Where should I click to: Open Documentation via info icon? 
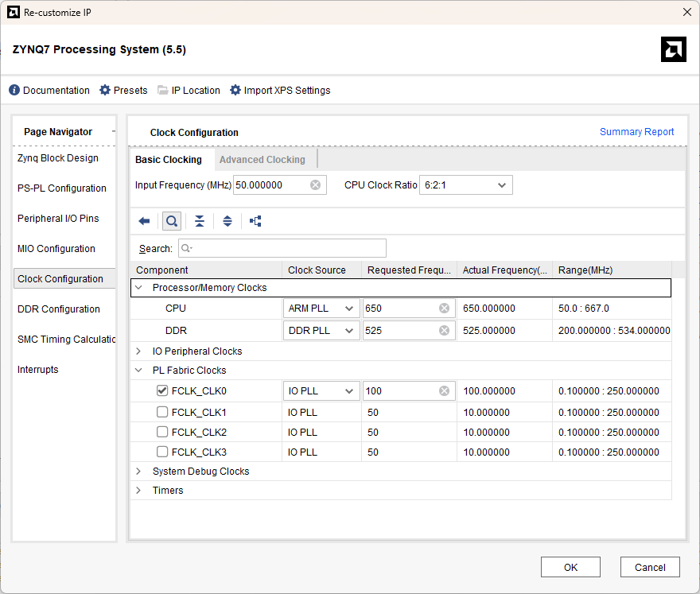(14, 91)
